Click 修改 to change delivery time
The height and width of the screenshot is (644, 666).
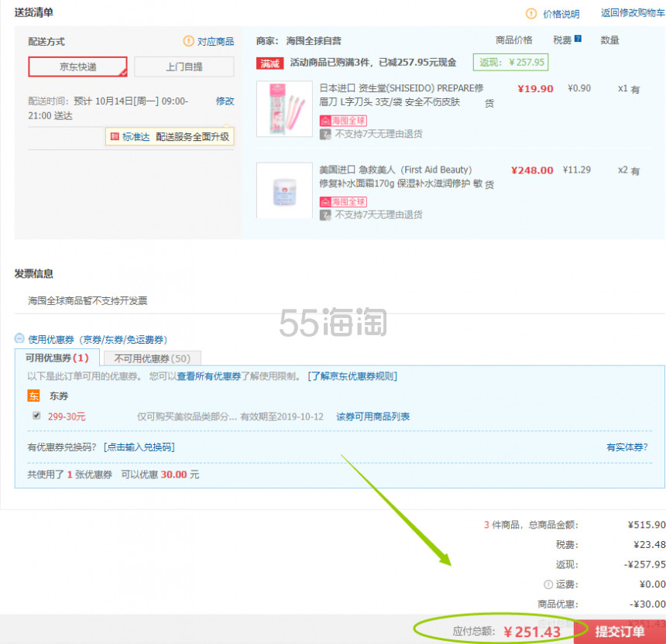click(225, 101)
